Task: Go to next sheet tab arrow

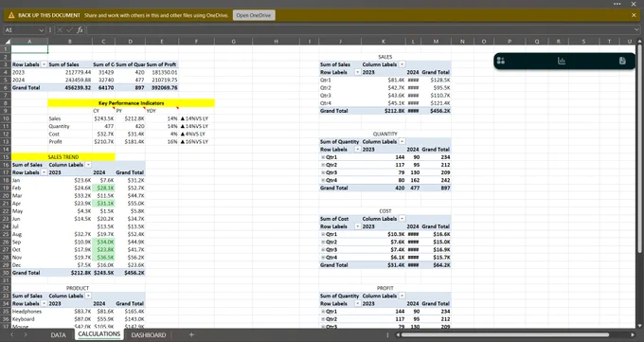Action: click(26, 334)
